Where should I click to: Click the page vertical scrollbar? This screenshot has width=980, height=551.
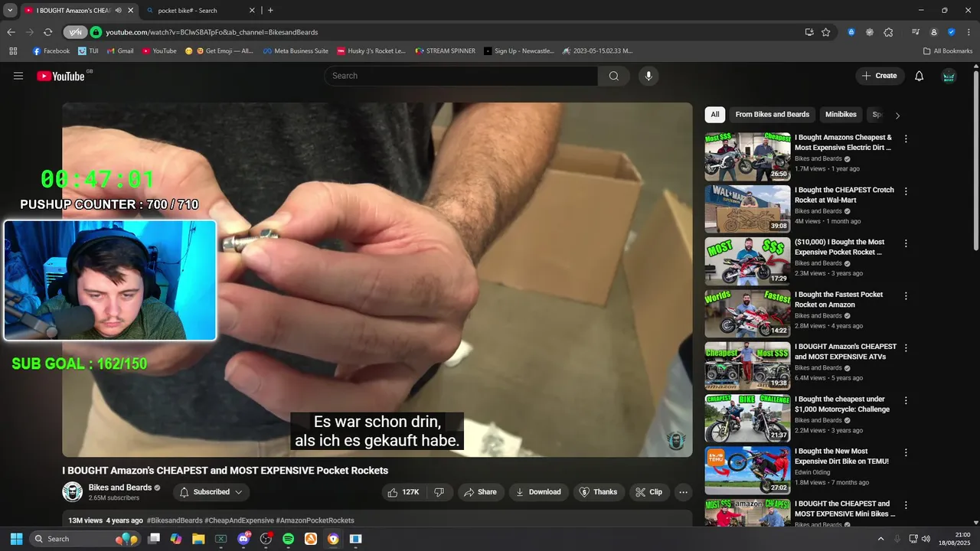[975, 161]
